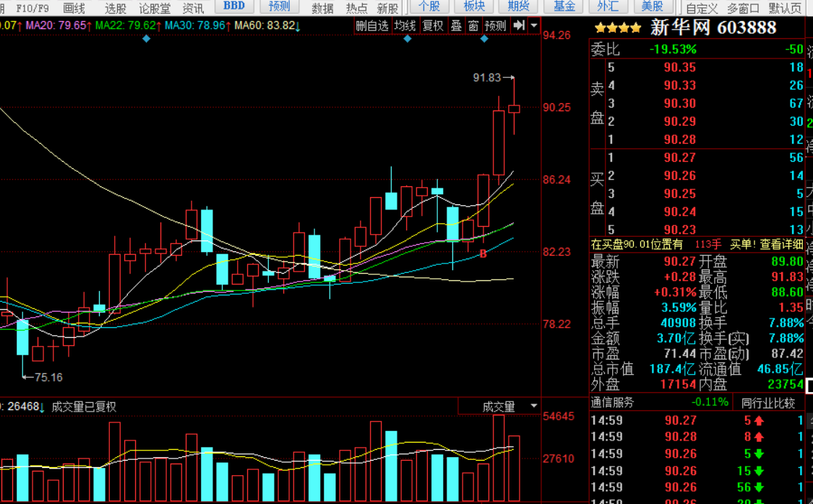Click the four-star rating icon beside 新华网
813x504 pixels.
point(618,28)
